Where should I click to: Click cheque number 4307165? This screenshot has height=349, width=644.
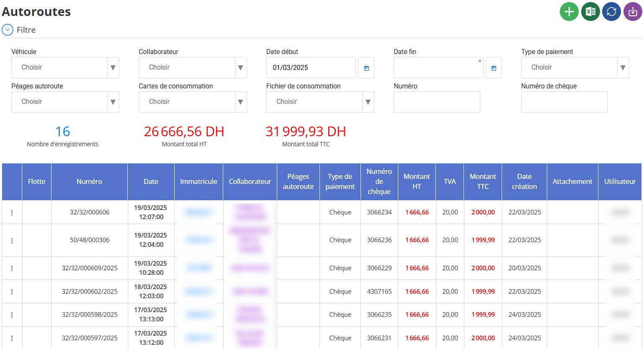[x=379, y=292]
